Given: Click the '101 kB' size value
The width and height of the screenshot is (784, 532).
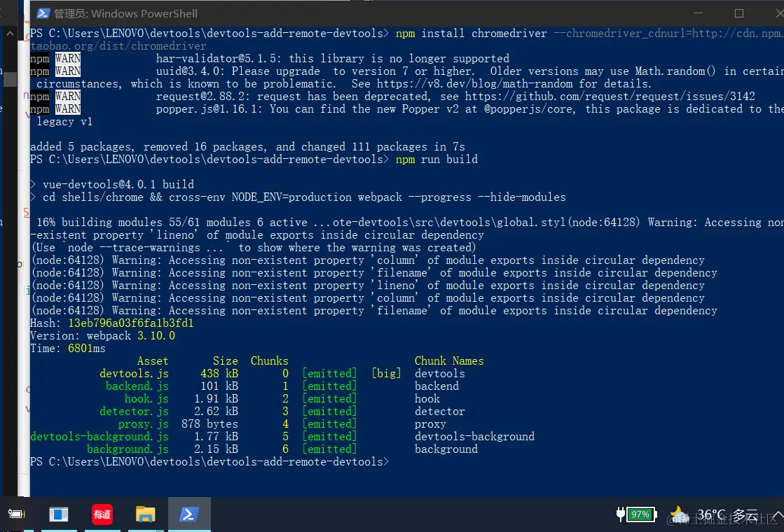Looking at the screenshot, I should pyautogui.click(x=219, y=386).
